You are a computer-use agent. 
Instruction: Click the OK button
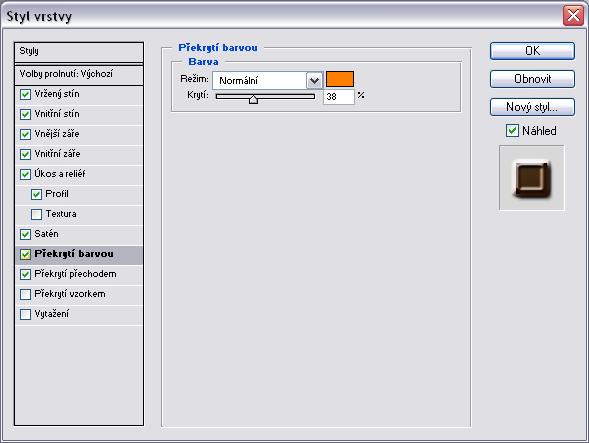click(532, 51)
